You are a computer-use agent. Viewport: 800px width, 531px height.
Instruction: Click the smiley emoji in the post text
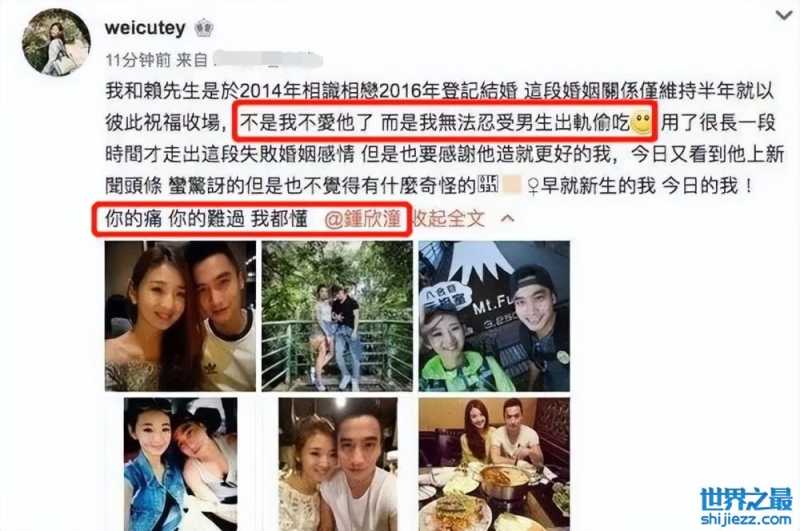642,122
